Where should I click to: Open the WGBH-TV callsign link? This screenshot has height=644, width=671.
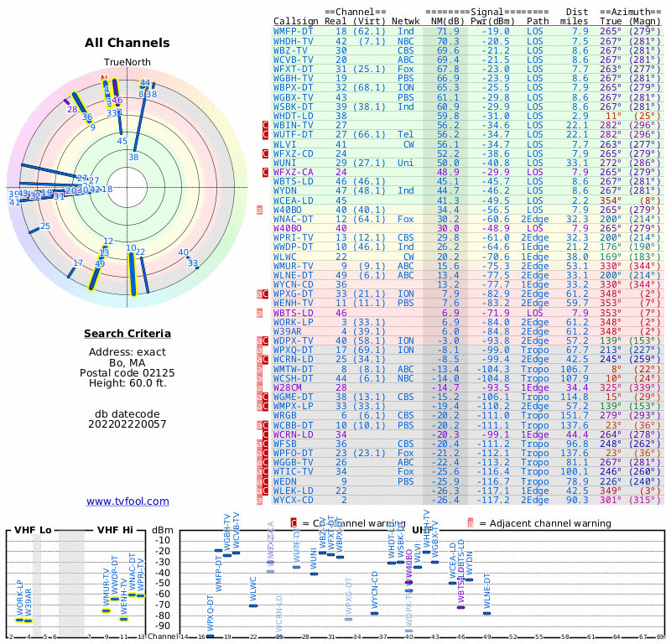tap(293, 78)
